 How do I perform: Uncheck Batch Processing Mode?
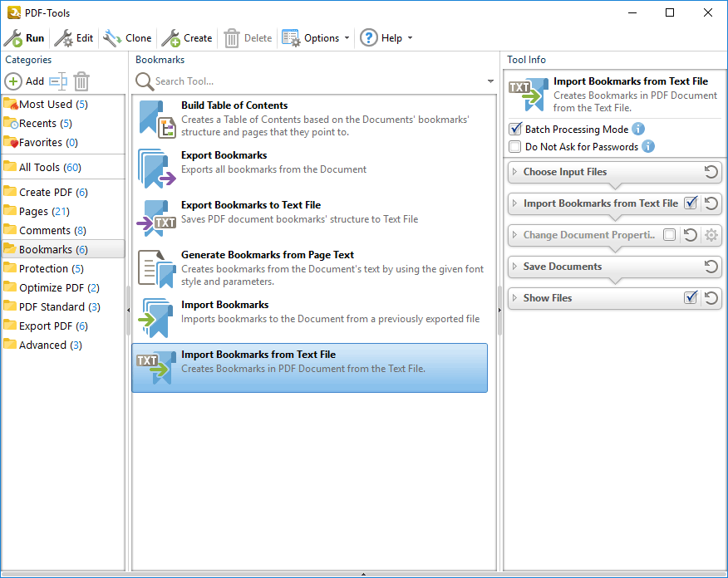pos(515,130)
